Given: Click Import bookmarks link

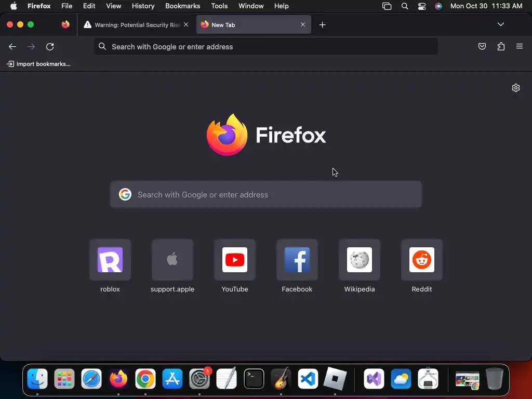Looking at the screenshot, I should (38, 64).
